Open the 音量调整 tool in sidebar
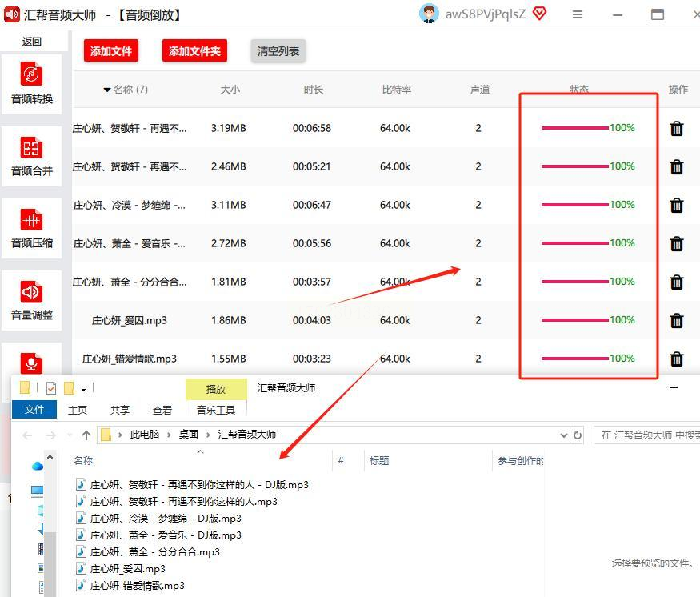This screenshot has height=597, width=700. [x=32, y=301]
